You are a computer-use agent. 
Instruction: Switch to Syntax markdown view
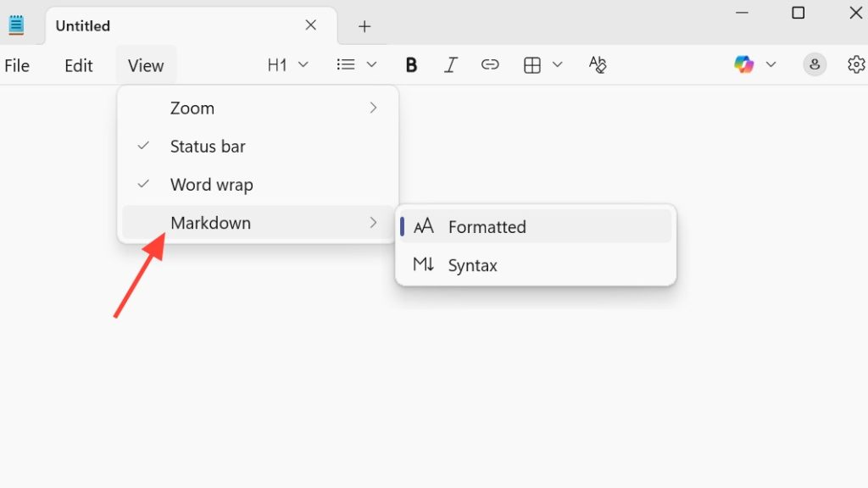(472, 265)
